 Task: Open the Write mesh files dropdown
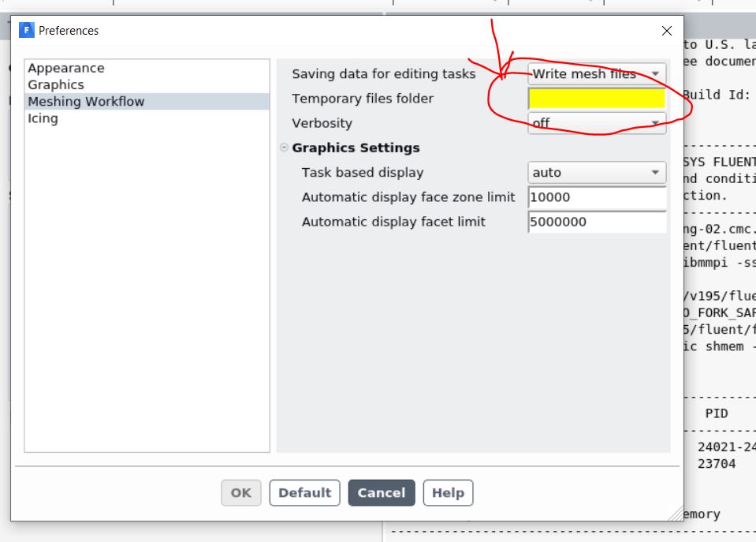(x=596, y=74)
